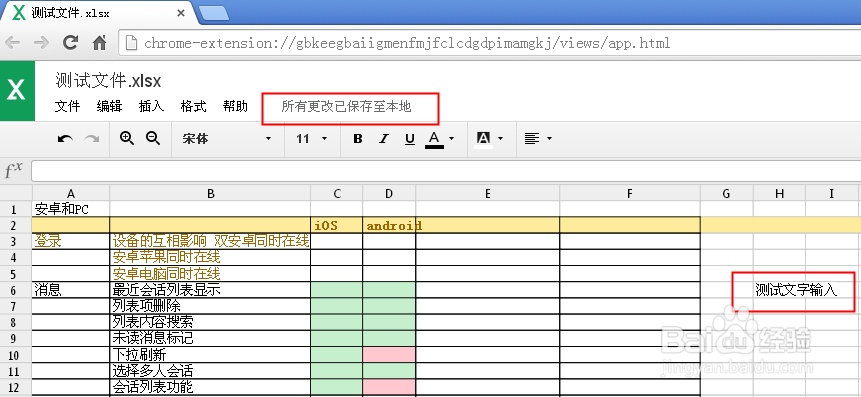Click the undo arrow icon
The width and height of the screenshot is (861, 397).
pyautogui.click(x=65, y=139)
